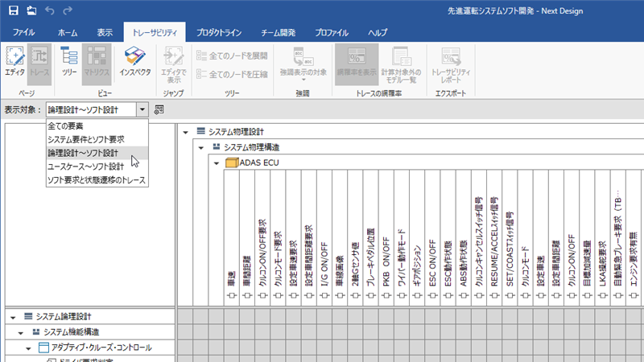Image resolution: width=644 pixels, height=362 pixels.
Task: Click 全てのノードを展開 button
Action: coord(233,56)
